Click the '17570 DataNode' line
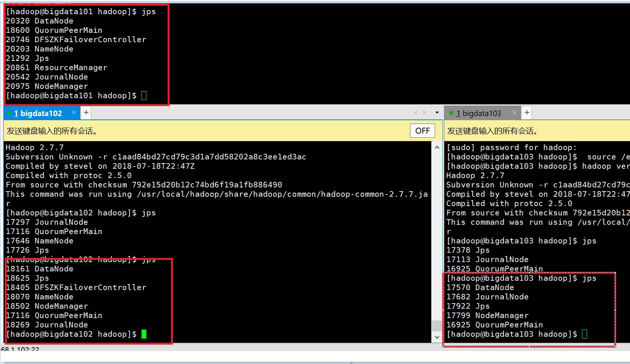Screen dimensions: 630x364 (x=480, y=287)
